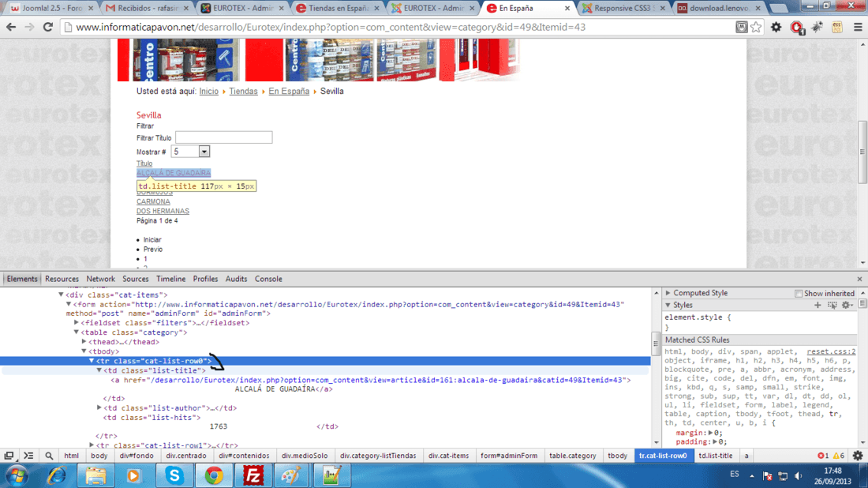Select div.centrado in the breadcrumb bar

[186, 456]
